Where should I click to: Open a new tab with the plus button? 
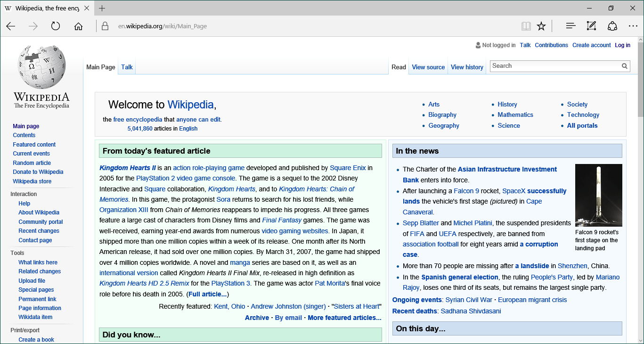coord(102,8)
